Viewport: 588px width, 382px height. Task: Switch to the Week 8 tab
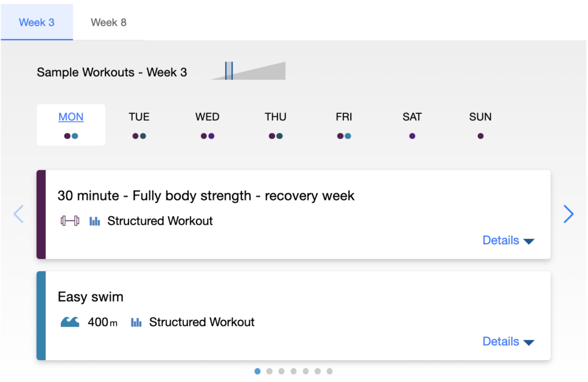[109, 22]
